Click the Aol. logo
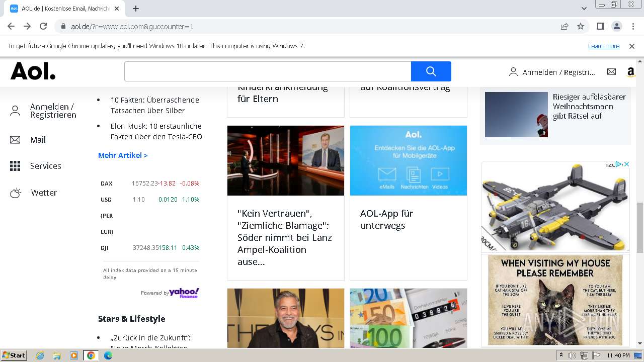The width and height of the screenshot is (644, 362). click(33, 71)
